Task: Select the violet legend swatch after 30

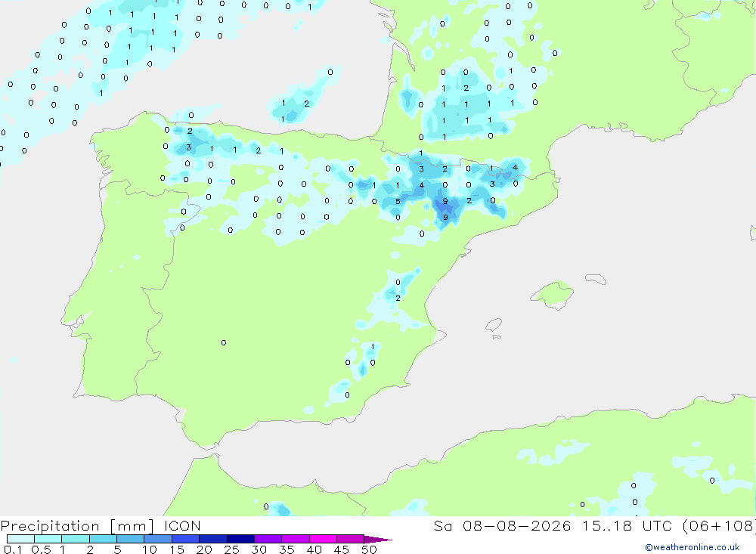Action: (268, 539)
